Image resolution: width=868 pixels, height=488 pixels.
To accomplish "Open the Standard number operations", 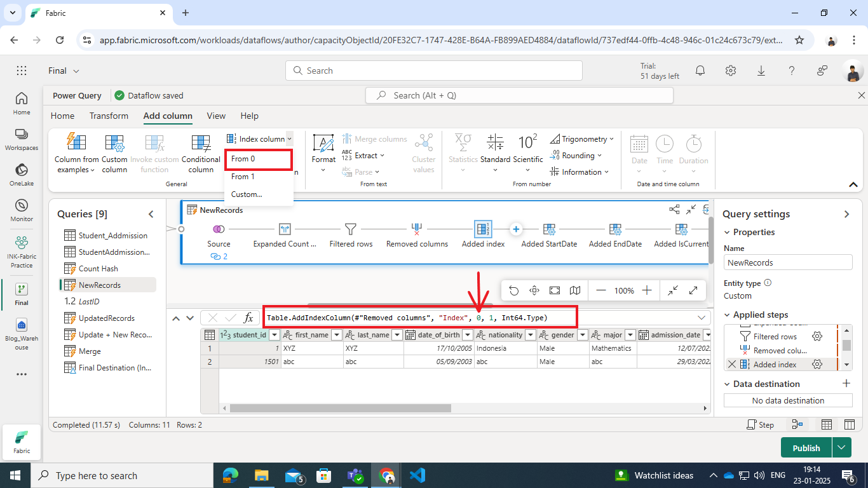I will click(x=495, y=153).
